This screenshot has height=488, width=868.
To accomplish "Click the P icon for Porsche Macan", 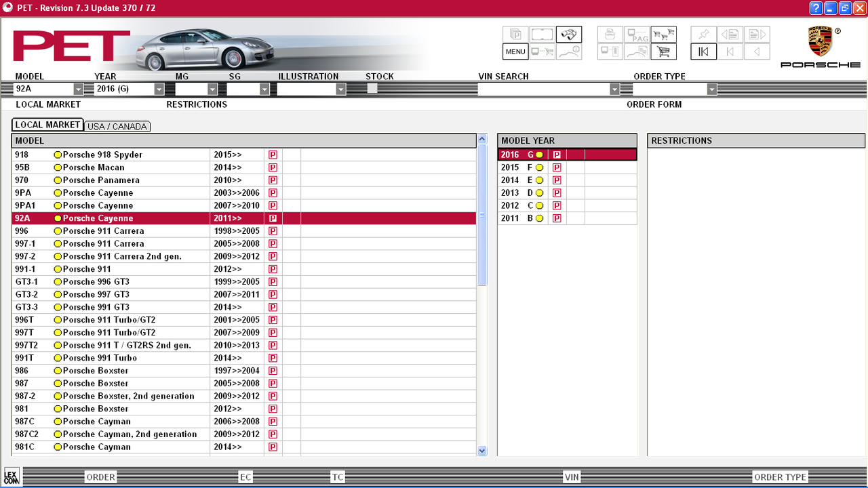I will pyautogui.click(x=273, y=167).
